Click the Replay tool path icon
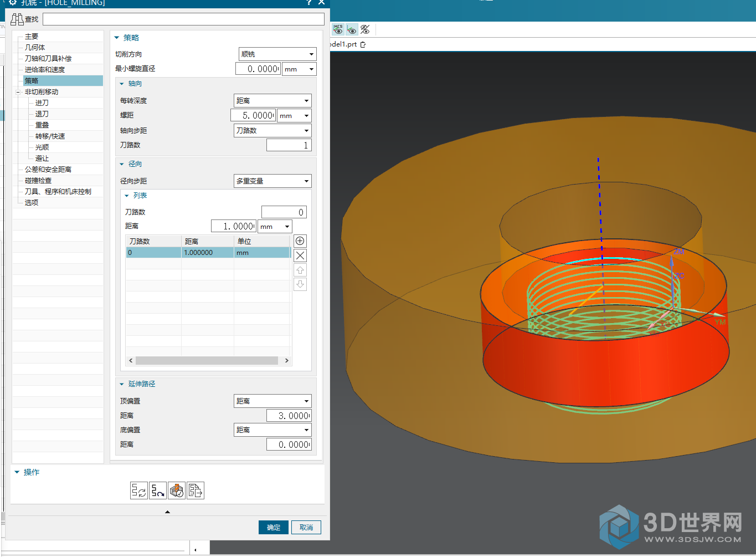 pyautogui.click(x=158, y=490)
